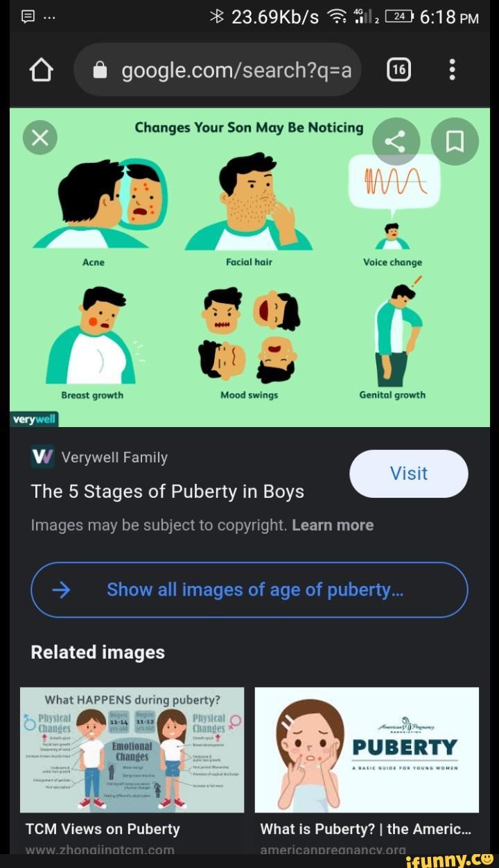Open the Learn more copyright link

tap(332, 525)
